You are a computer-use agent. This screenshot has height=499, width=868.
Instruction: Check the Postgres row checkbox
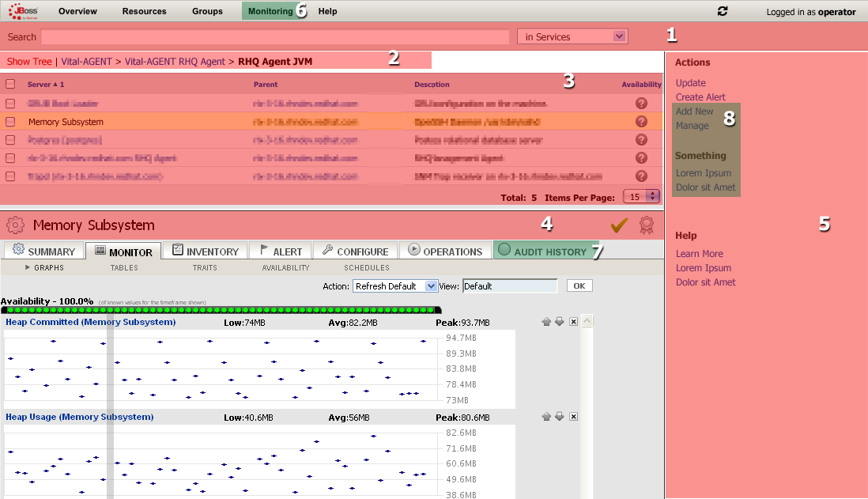[10, 140]
